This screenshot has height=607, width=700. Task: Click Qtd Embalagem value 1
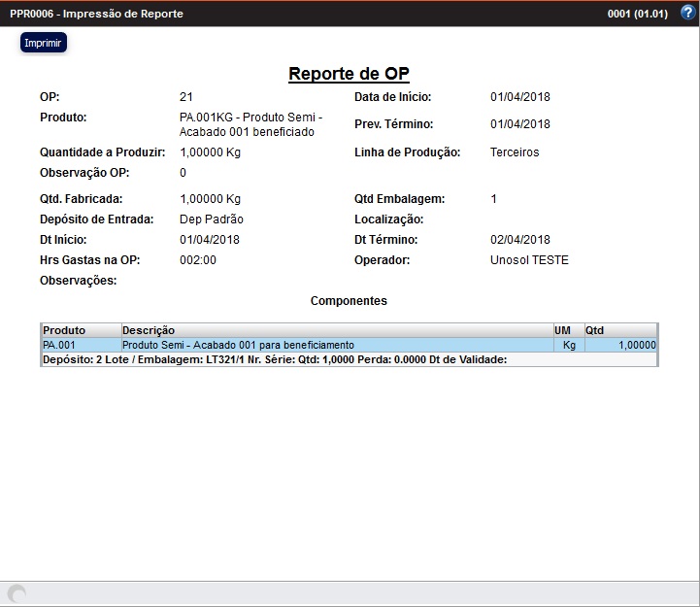click(494, 199)
